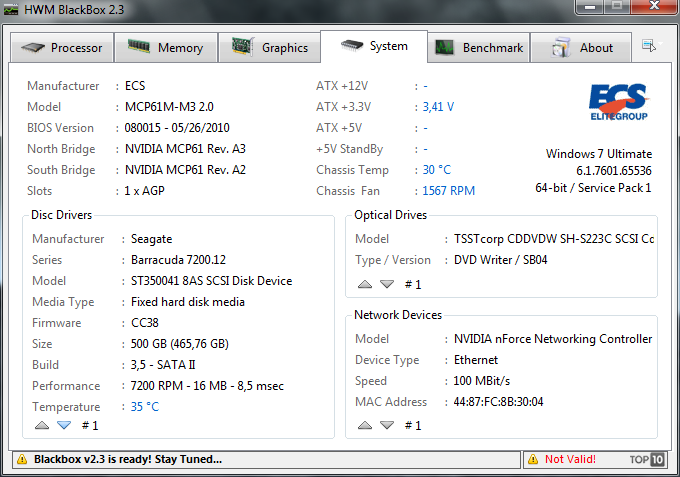Viewport: 680px width, 477px height.
Task: Click the Chassis Fan value 1567 RPM
Action: pos(449,191)
